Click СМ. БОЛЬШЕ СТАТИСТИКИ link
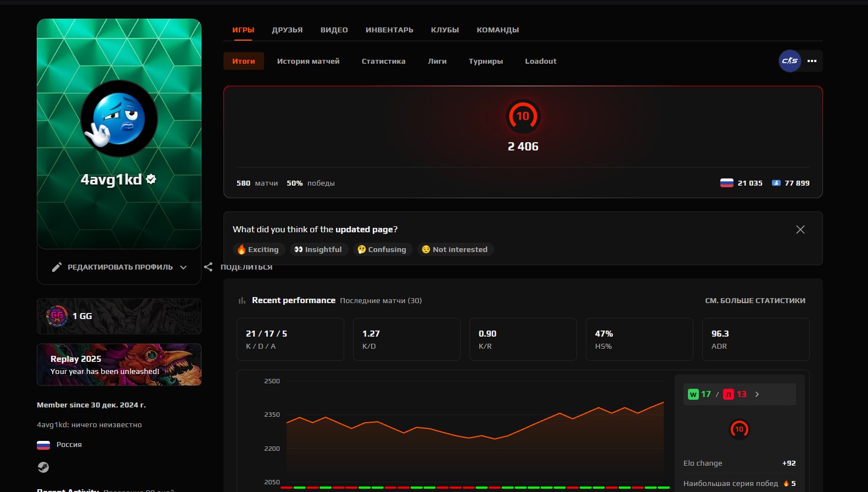868x492 pixels. [x=755, y=300]
